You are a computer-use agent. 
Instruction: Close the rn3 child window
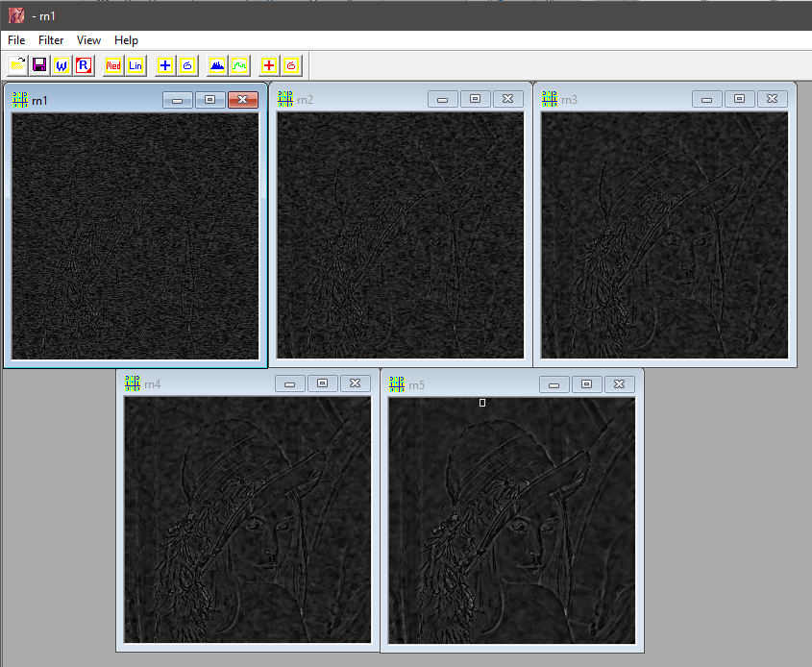coord(772,99)
